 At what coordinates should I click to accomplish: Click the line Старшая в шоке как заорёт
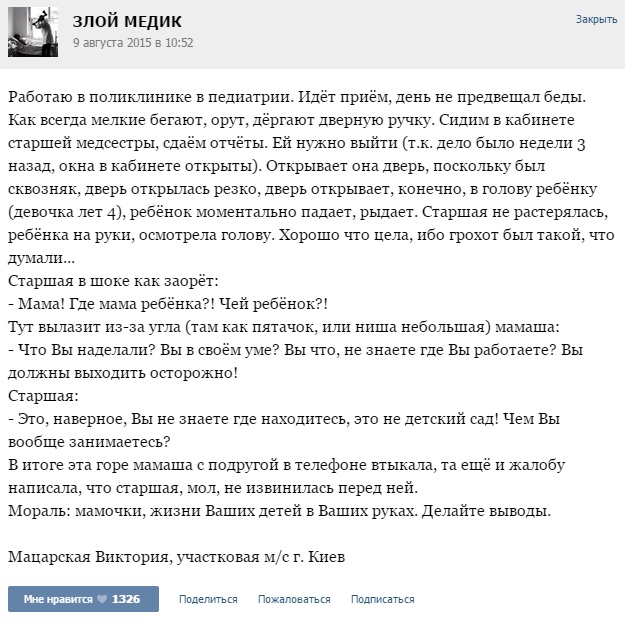(x=113, y=281)
